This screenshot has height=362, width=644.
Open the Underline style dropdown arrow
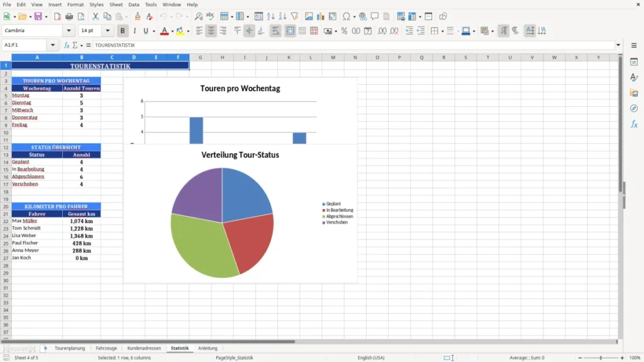click(x=153, y=31)
